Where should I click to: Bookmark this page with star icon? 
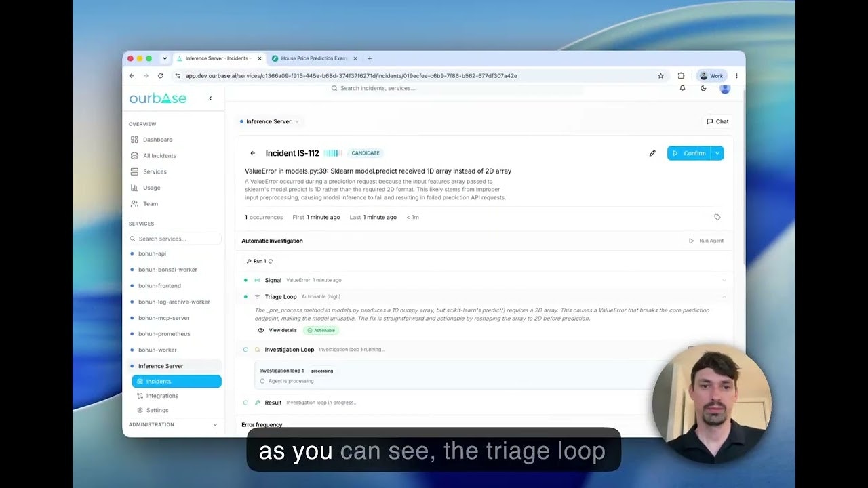(660, 76)
